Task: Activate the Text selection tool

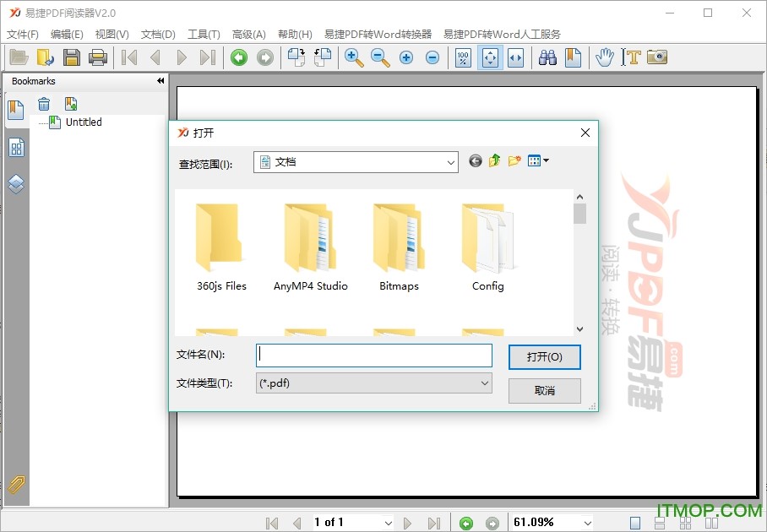Action: point(633,57)
